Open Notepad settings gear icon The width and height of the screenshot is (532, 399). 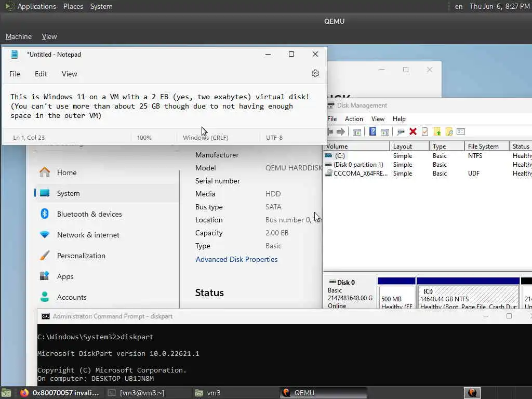tap(315, 73)
